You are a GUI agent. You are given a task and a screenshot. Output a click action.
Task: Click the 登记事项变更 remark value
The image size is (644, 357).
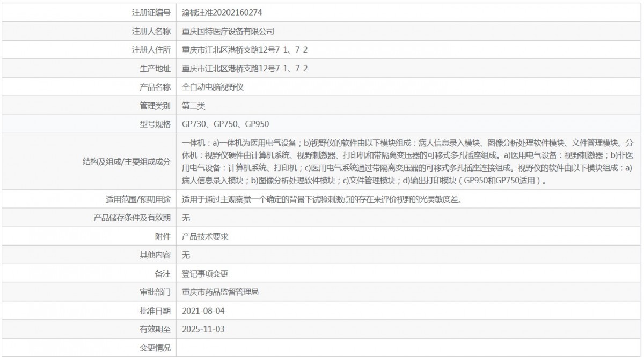point(206,274)
